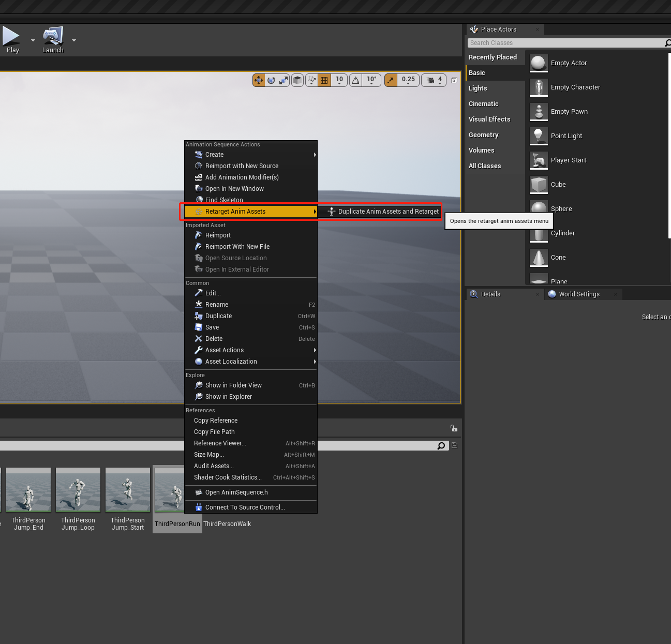671x644 pixels.
Task: Expand the Retarget Anim Assets submenu arrow
Action: click(315, 212)
